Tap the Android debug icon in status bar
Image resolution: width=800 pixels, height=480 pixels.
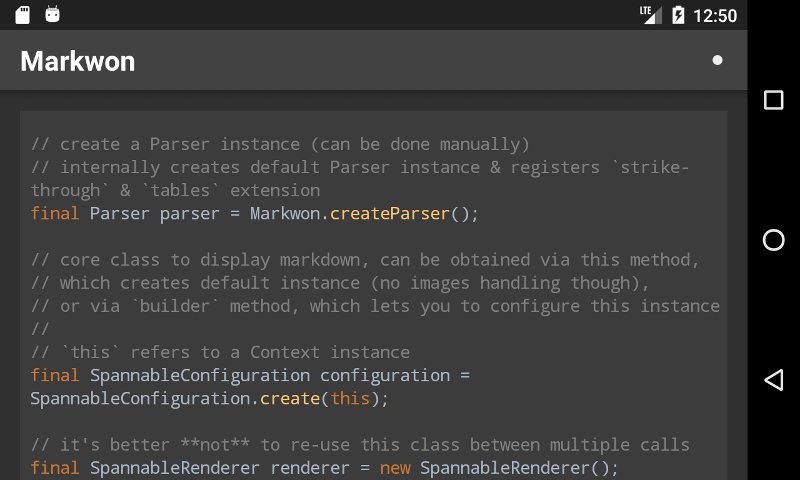[53, 15]
